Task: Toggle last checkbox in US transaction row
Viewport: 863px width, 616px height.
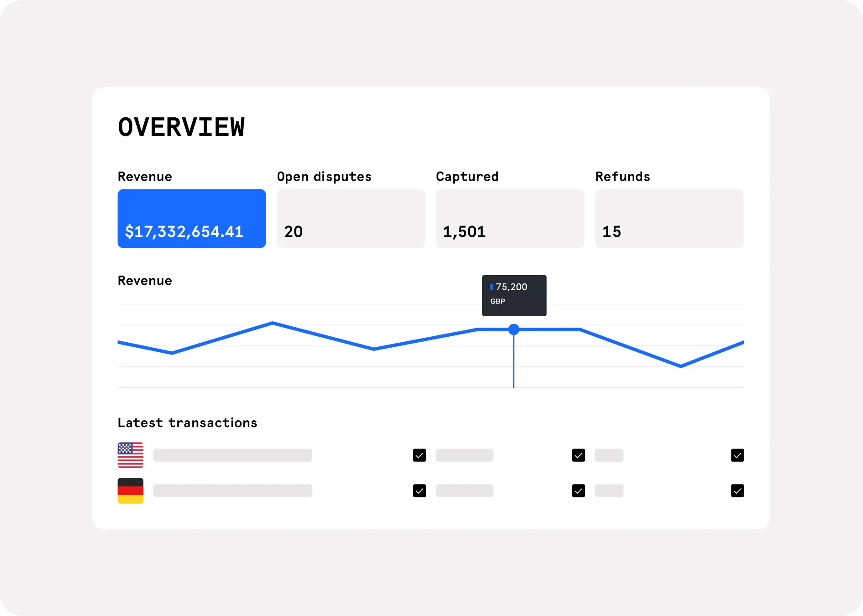Action: point(737,455)
